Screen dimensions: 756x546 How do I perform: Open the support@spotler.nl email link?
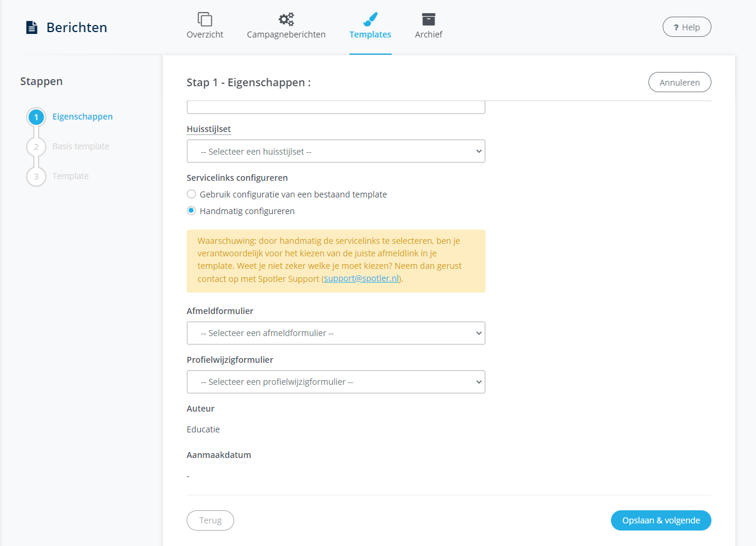coord(362,278)
